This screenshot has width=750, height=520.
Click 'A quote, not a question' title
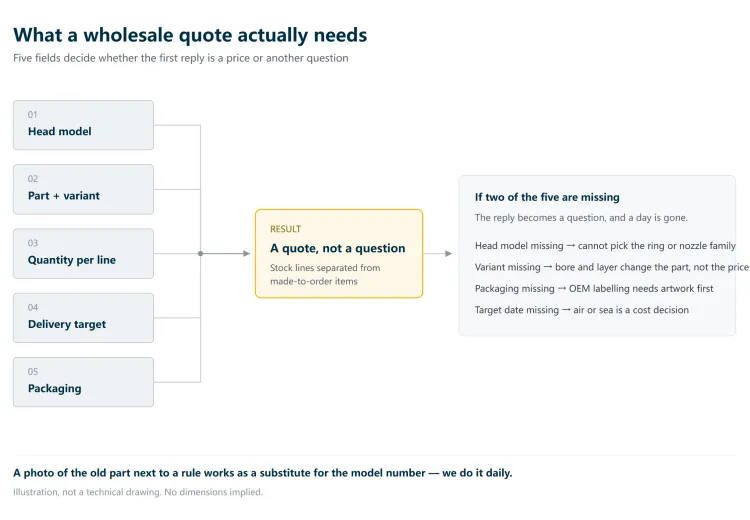pyautogui.click(x=338, y=248)
